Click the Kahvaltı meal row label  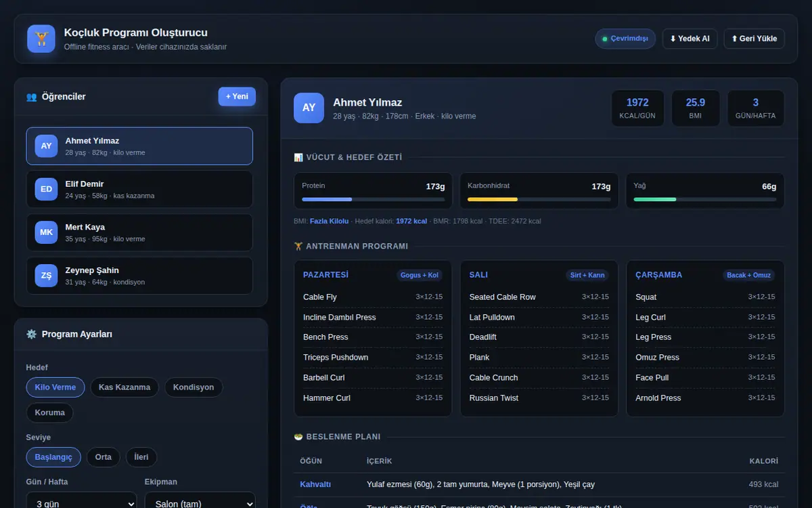[x=315, y=484]
